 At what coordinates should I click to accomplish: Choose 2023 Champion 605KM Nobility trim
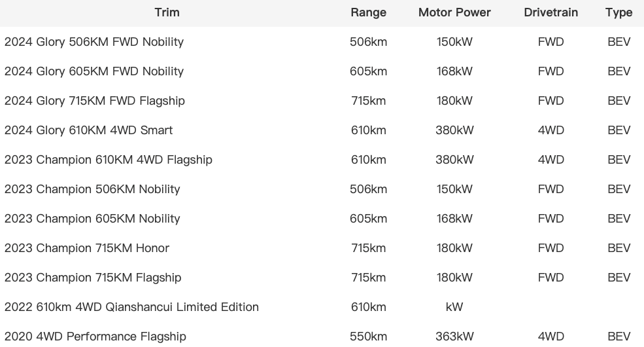92,219
